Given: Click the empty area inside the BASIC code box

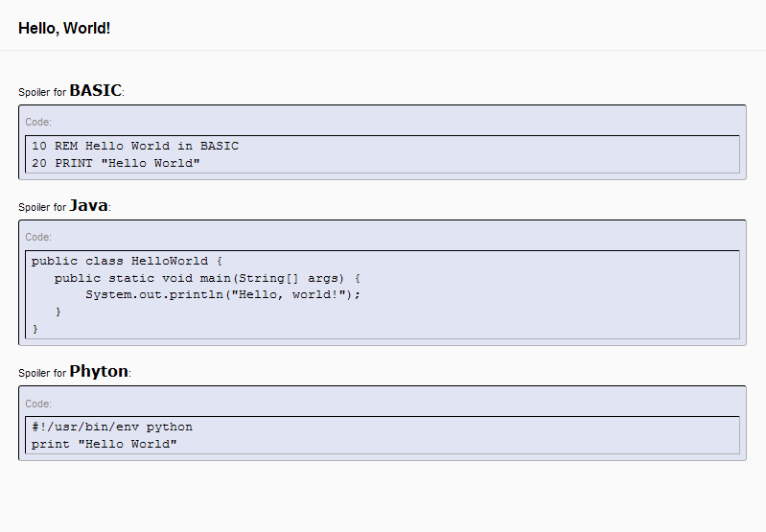Looking at the screenshot, I should point(489,154).
